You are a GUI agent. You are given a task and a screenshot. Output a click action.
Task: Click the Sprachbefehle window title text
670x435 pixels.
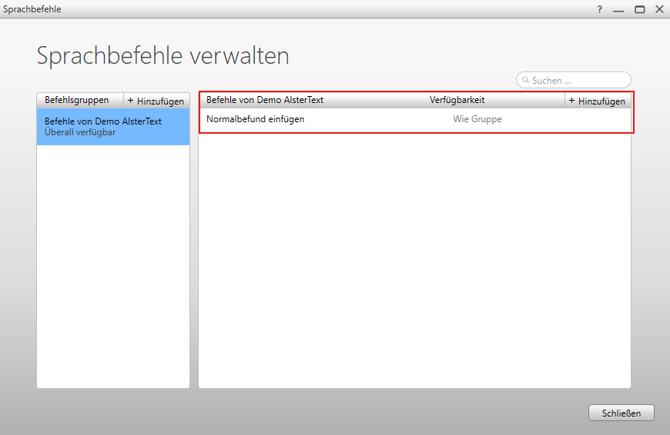click(x=31, y=9)
